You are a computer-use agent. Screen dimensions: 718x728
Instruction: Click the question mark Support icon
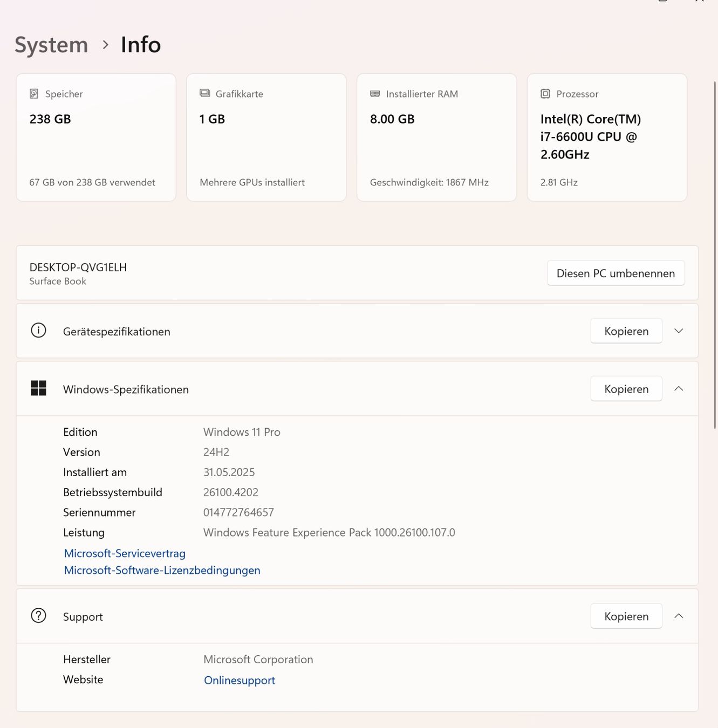tap(38, 616)
